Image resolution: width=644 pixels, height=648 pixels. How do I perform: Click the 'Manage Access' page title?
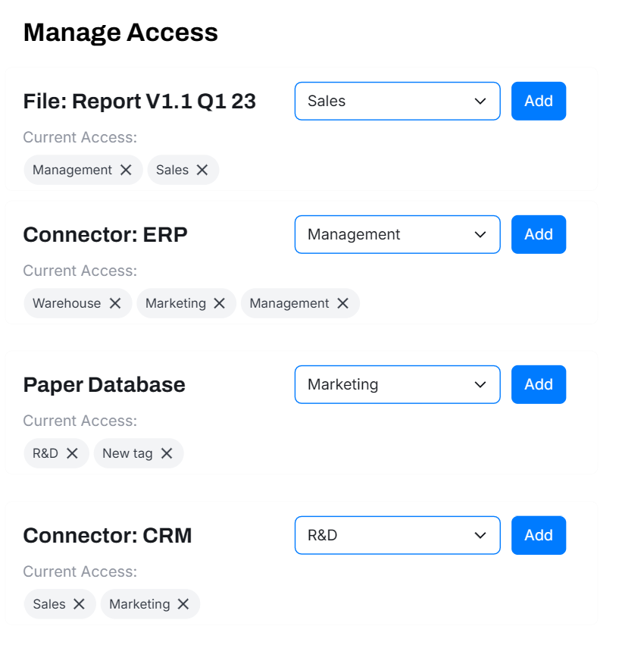pyautogui.click(x=120, y=33)
